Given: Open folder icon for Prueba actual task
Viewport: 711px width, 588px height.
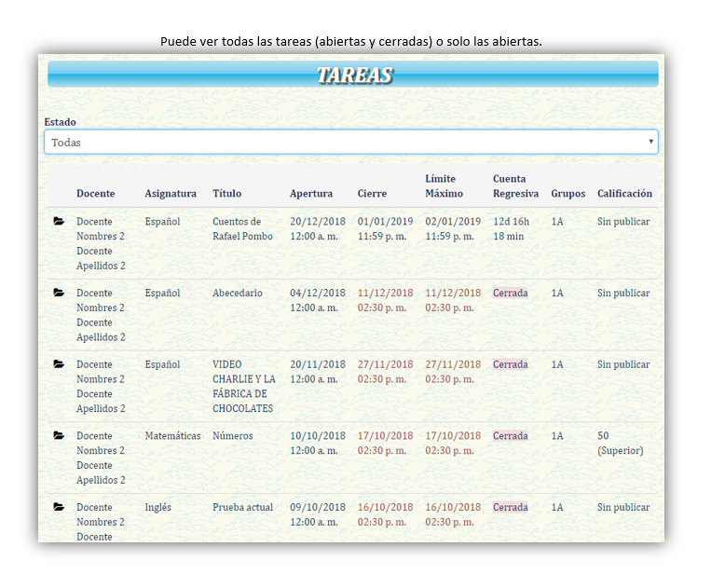Looking at the screenshot, I should 59,507.
